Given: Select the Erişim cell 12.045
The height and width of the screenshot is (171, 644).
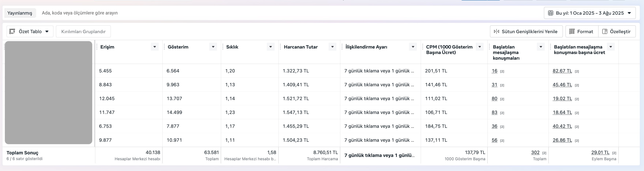Looking at the screenshot, I should (x=107, y=99).
